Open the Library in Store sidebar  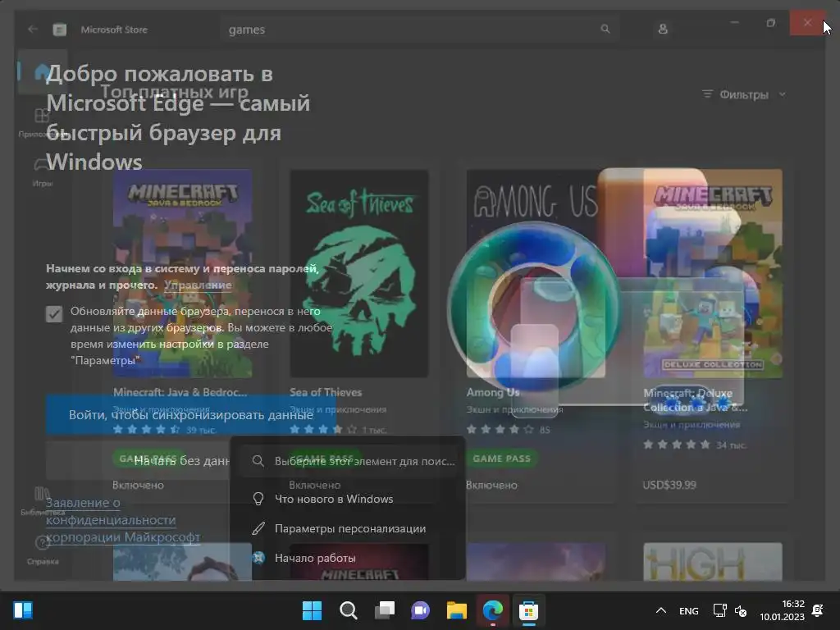point(42,500)
